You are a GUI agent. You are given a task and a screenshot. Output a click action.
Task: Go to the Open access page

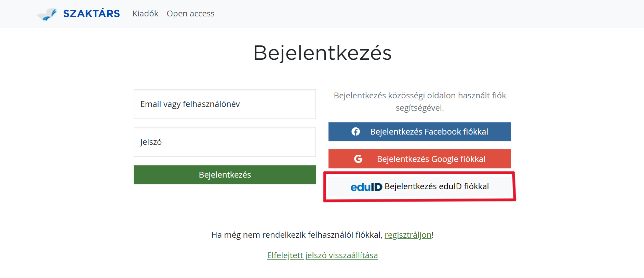coord(190,14)
